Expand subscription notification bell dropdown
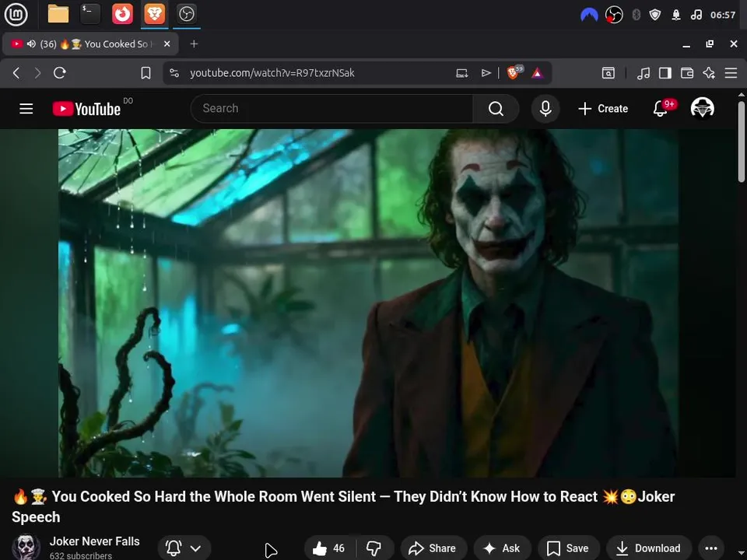Screen dimensions: 747x560 pos(184,548)
